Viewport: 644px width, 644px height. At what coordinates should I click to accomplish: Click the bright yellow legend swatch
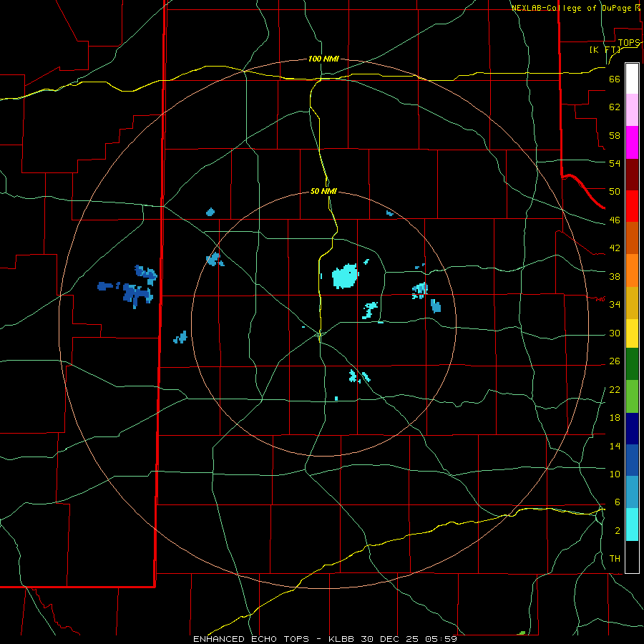[x=632, y=333]
